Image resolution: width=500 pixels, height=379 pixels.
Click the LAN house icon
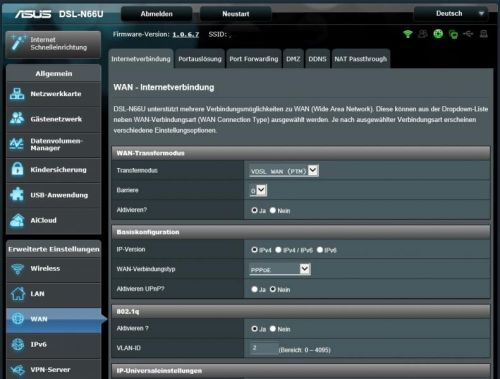[x=17, y=294]
